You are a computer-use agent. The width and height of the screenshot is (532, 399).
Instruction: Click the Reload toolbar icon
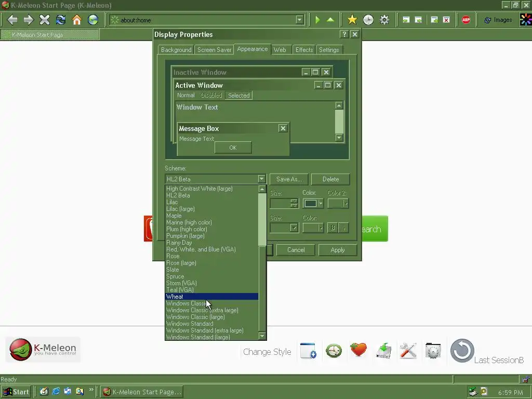pos(61,20)
